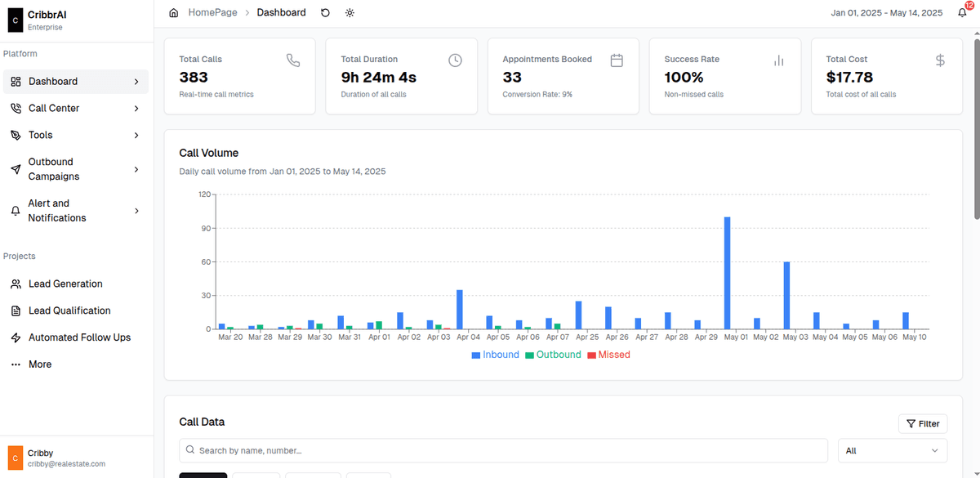Click the calendar icon on Appointments Booked card

tap(617, 60)
